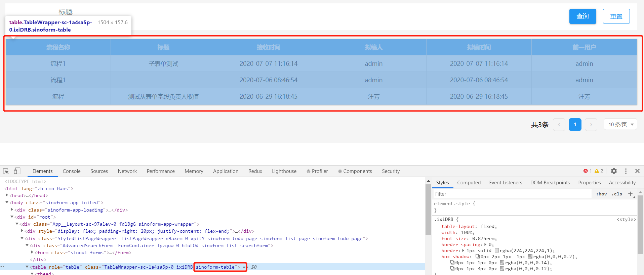Screen dimensions: 644x275
Task: Open the Memory tab
Action: [194, 171]
